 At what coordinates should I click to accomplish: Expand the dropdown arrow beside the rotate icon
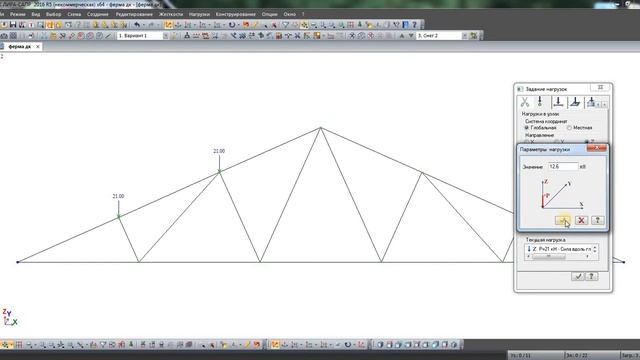tap(238, 25)
